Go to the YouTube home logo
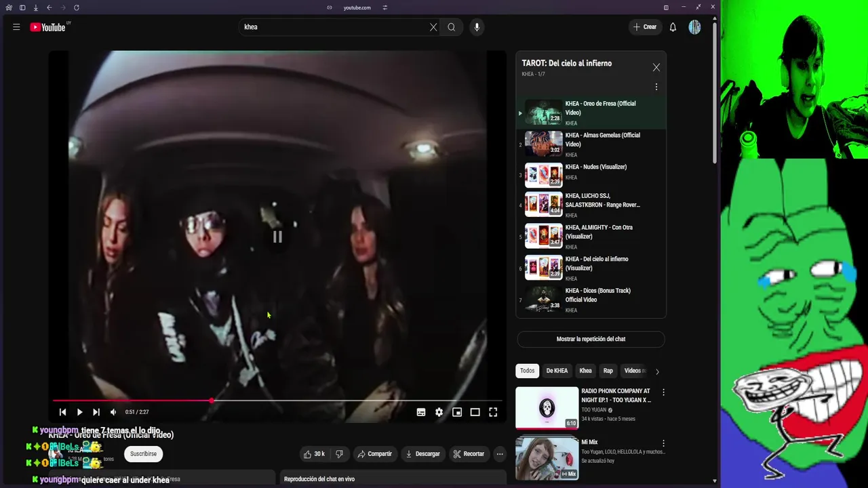This screenshot has width=868, height=488. (x=47, y=27)
